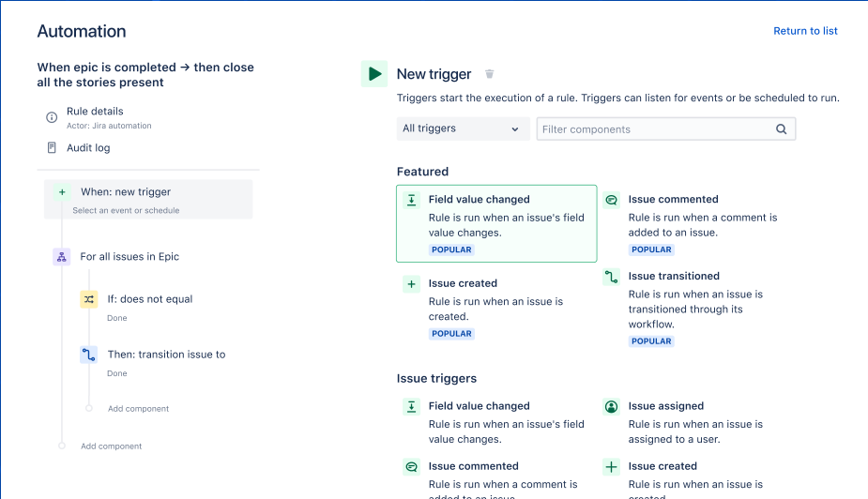868x499 pixels.
Task: Choose the featured Issue created trigger
Action: click(463, 283)
